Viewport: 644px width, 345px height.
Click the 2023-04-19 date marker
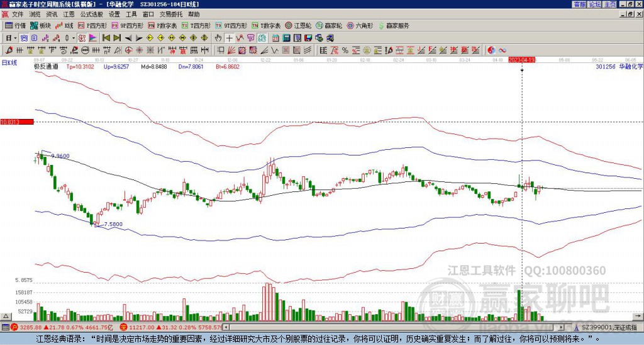point(522,60)
